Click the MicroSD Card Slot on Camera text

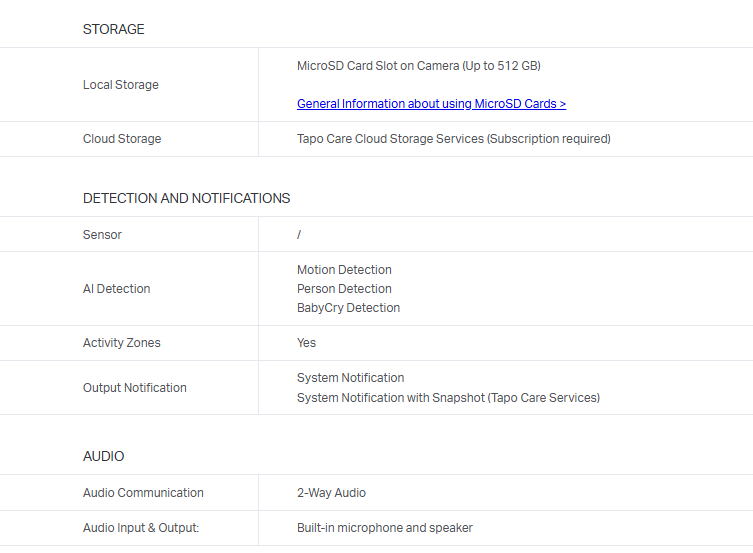click(x=418, y=66)
